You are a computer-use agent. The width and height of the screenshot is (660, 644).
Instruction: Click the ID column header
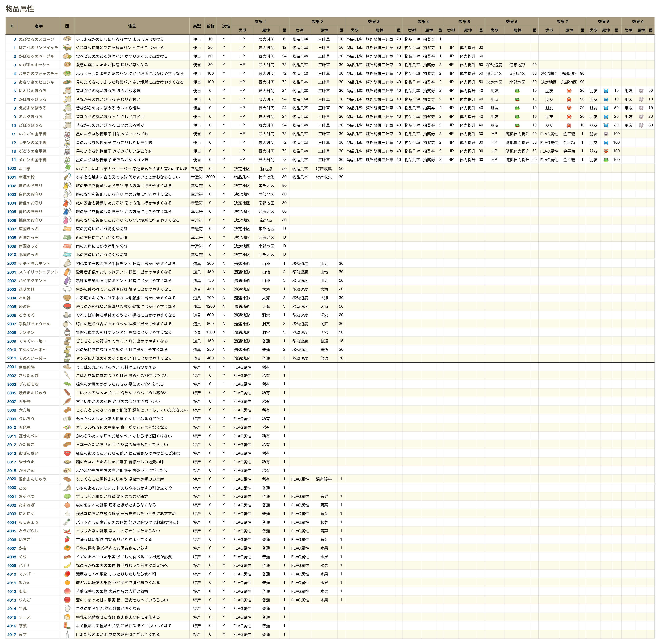[x=12, y=26]
